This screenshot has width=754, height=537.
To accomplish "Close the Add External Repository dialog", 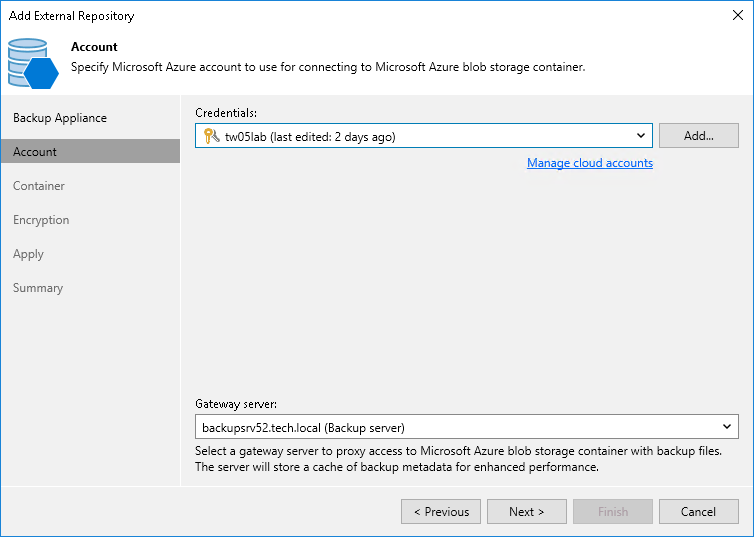I will point(738,15).
